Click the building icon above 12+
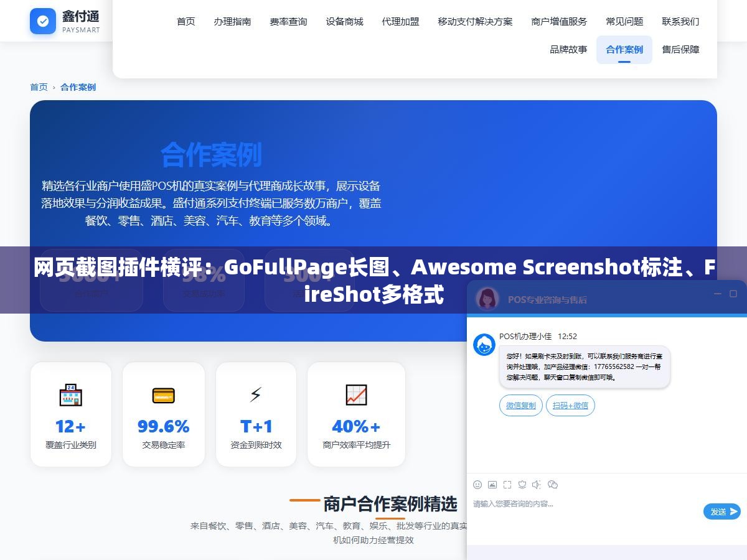The image size is (747, 560). coord(71,395)
